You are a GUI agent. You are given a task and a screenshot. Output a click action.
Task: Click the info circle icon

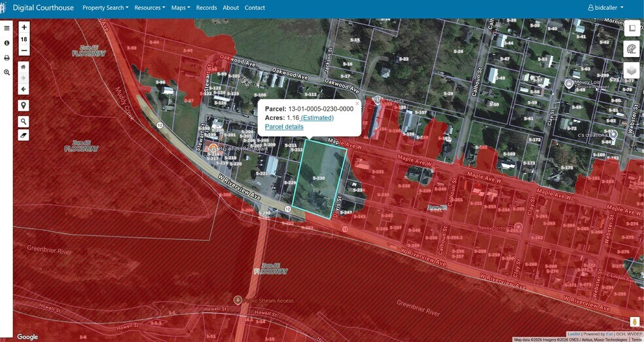point(7,43)
